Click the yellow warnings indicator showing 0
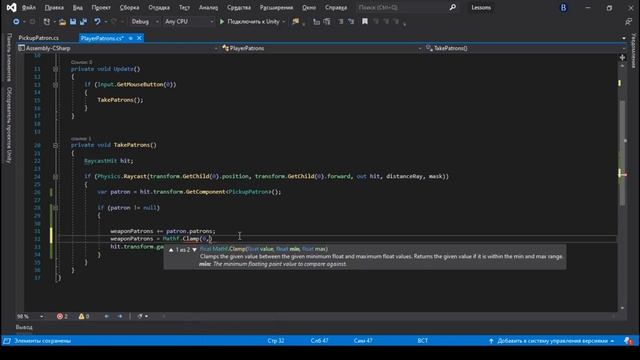Screen dimensions: 640x360 [84, 316]
